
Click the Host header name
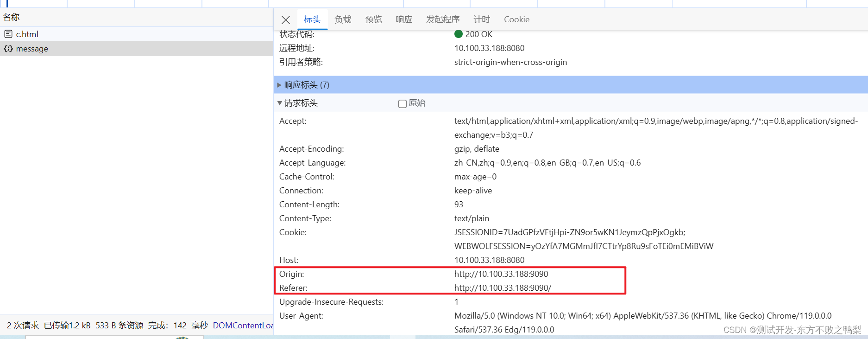289,260
